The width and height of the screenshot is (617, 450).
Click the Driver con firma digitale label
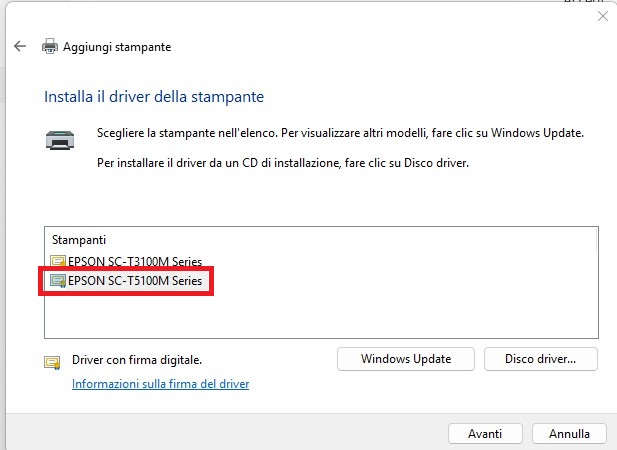point(137,360)
